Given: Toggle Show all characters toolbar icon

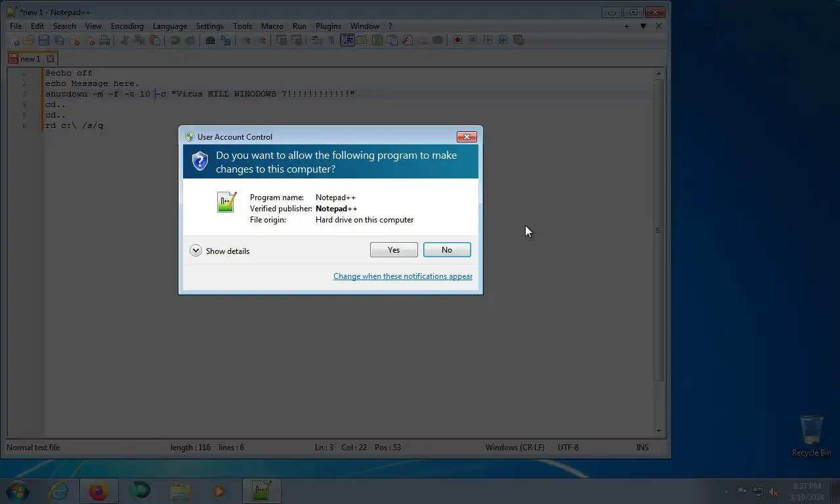Looking at the screenshot, I should click(331, 40).
